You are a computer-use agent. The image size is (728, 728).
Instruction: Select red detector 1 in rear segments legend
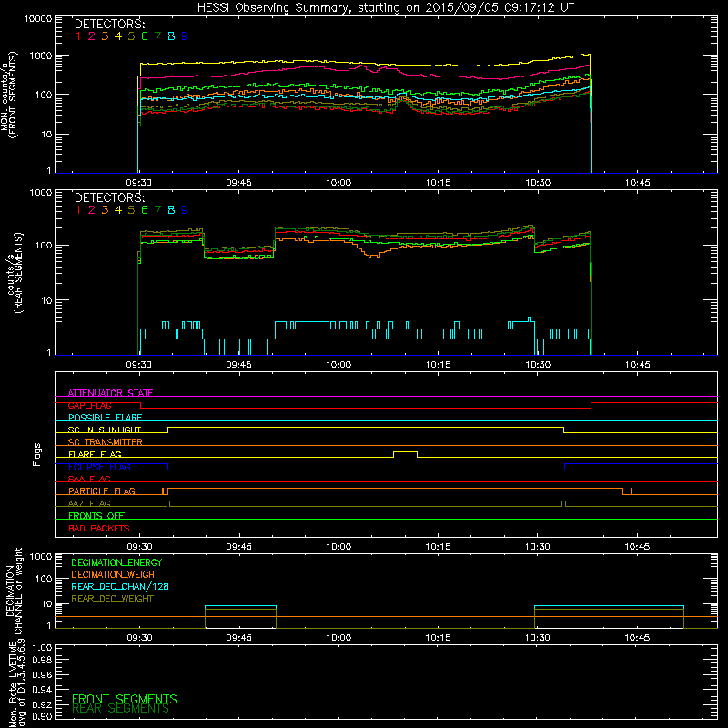(x=78, y=210)
